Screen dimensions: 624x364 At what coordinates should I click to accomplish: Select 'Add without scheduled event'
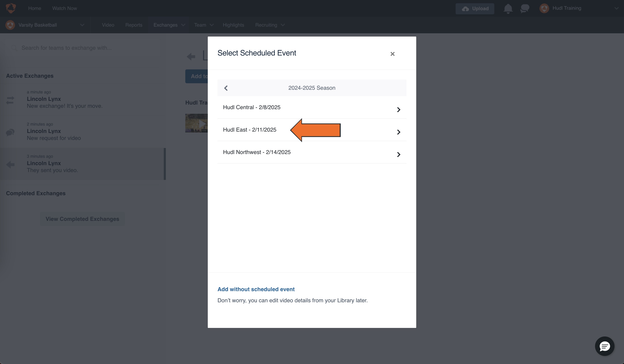tap(256, 289)
